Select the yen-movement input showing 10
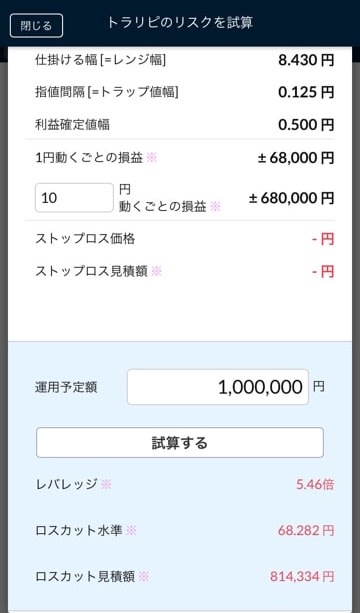Viewport: 360px width, 613px height. [x=74, y=198]
